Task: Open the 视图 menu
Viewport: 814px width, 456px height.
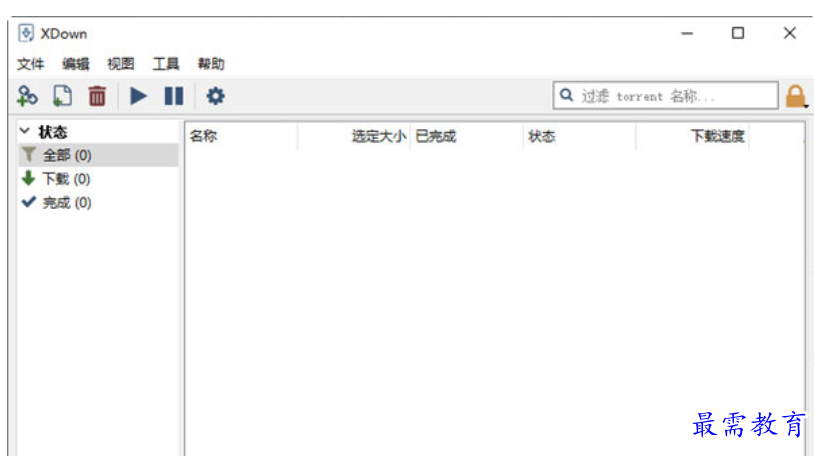Action: pos(120,64)
